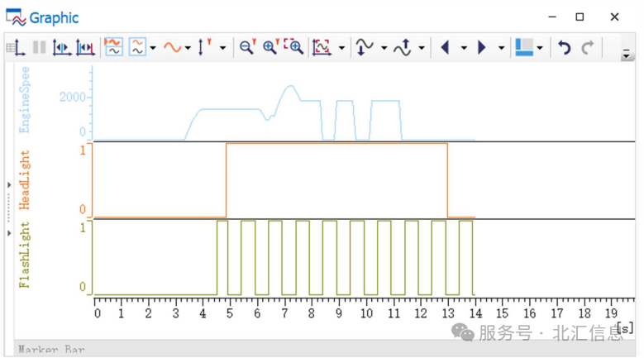
Task: Open the move-signal-down dropdown arrow
Action: coord(384,48)
